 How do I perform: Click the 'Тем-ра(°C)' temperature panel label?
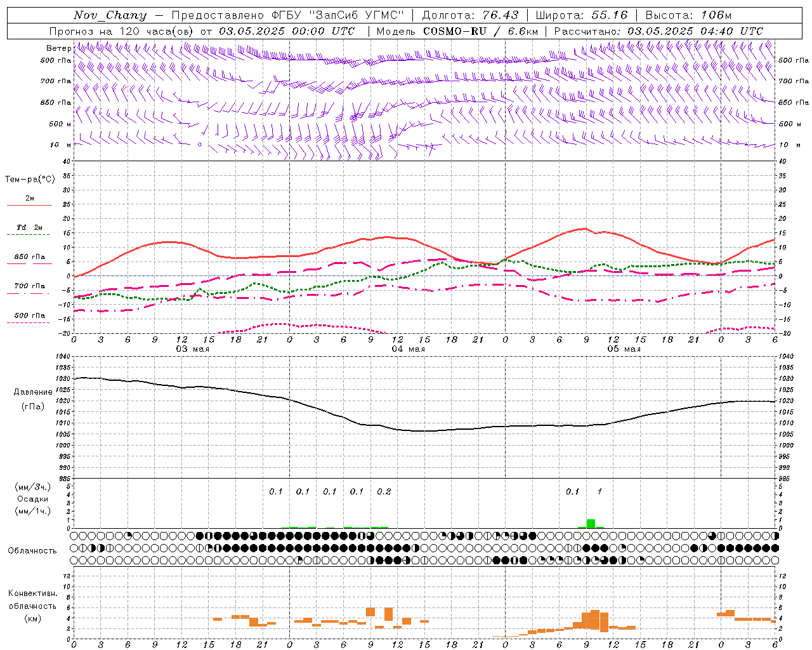(x=30, y=179)
